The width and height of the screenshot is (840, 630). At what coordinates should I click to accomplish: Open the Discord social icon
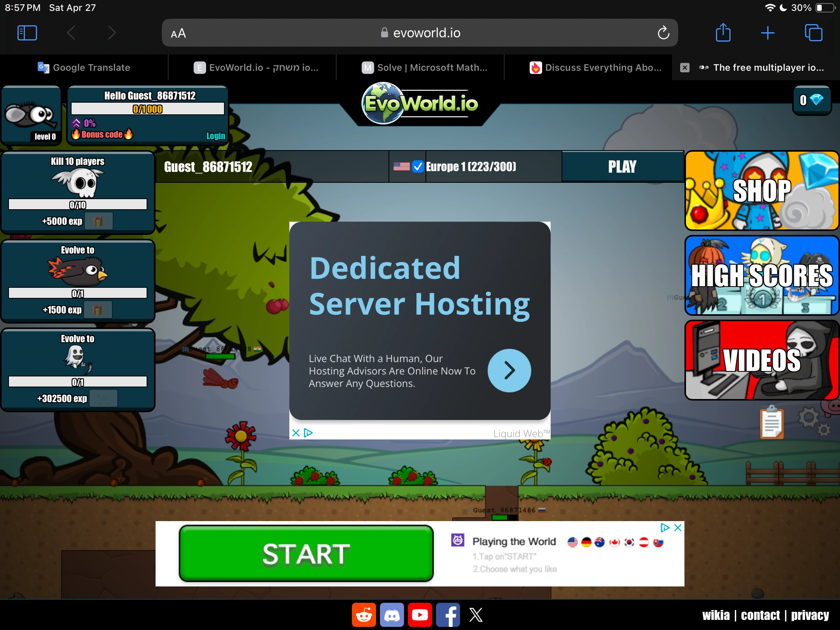click(392, 615)
